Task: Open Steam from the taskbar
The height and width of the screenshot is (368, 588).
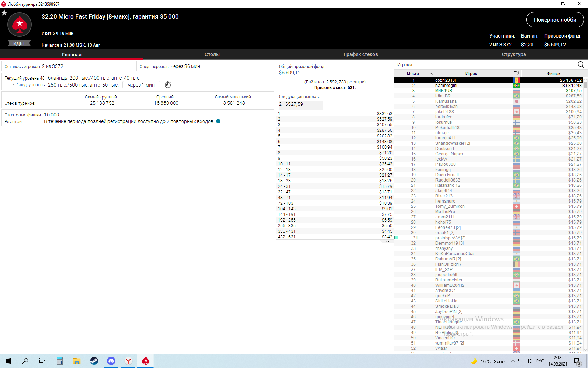Action: coord(94,361)
